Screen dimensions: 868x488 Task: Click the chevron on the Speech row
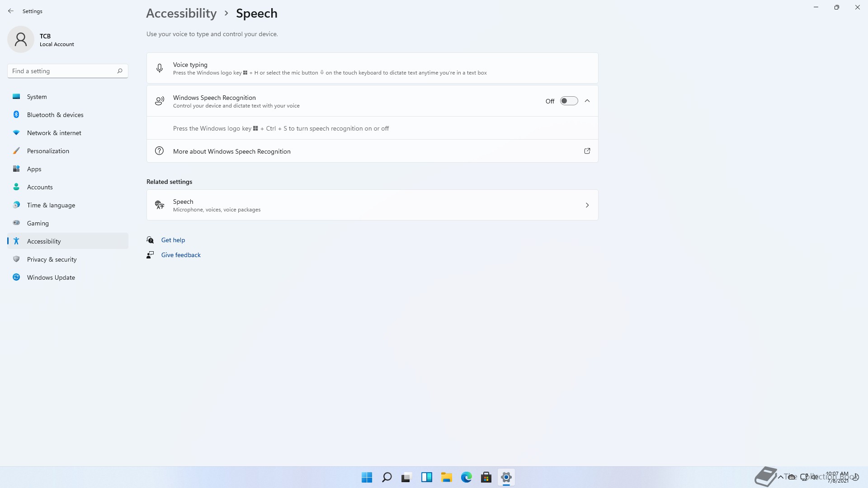click(x=587, y=205)
